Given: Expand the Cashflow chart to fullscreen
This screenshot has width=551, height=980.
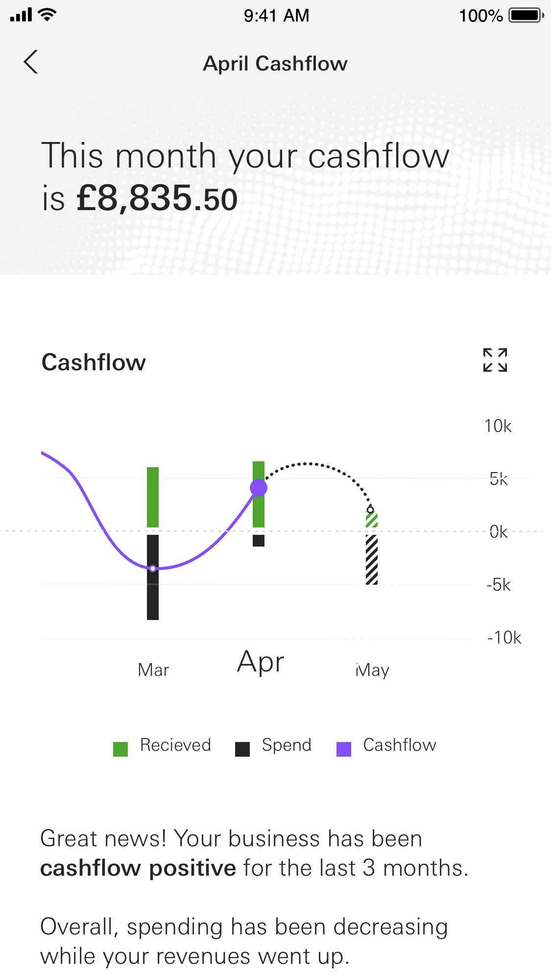Looking at the screenshot, I should click(495, 360).
